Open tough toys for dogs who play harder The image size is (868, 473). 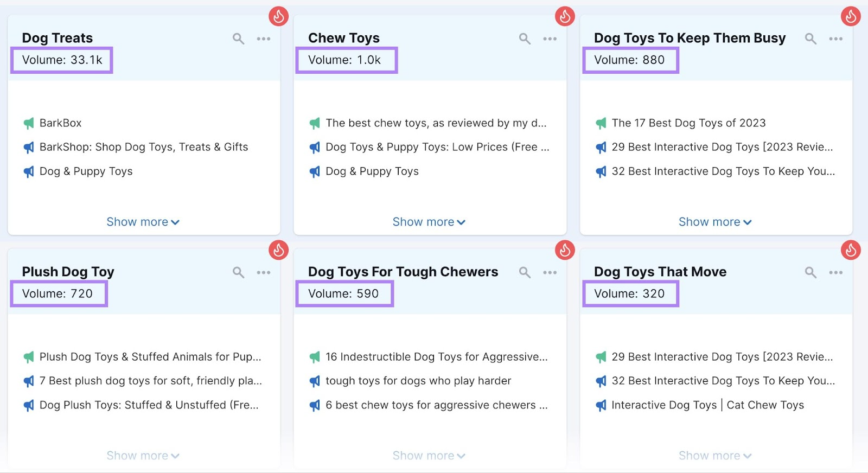[418, 381]
